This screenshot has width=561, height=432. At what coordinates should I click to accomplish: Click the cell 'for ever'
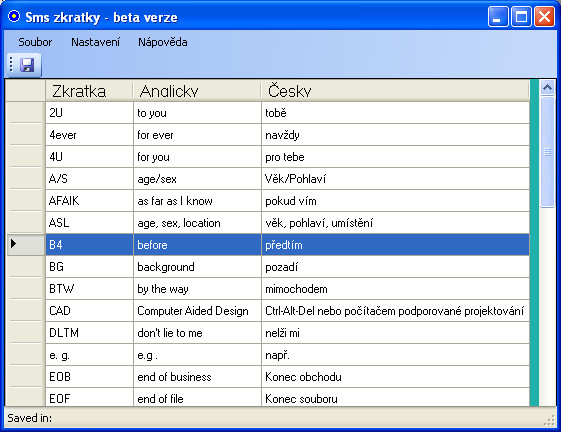(x=197, y=135)
